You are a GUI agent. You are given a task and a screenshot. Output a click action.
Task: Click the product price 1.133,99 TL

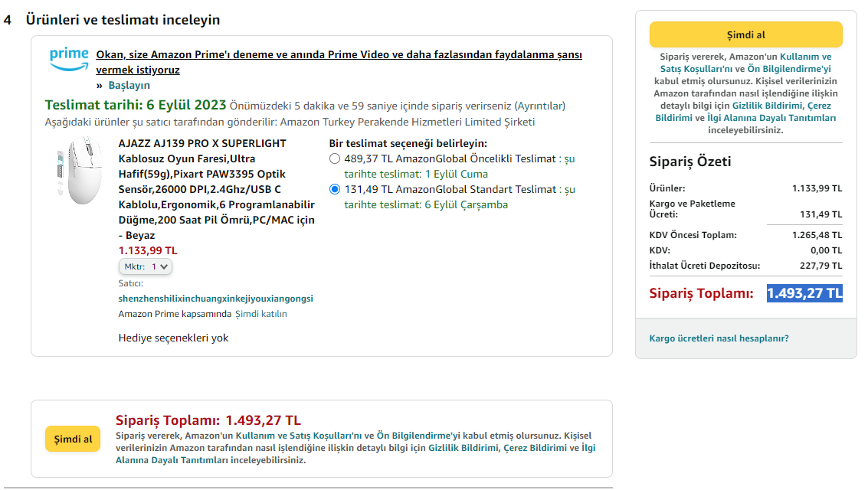[x=148, y=250]
